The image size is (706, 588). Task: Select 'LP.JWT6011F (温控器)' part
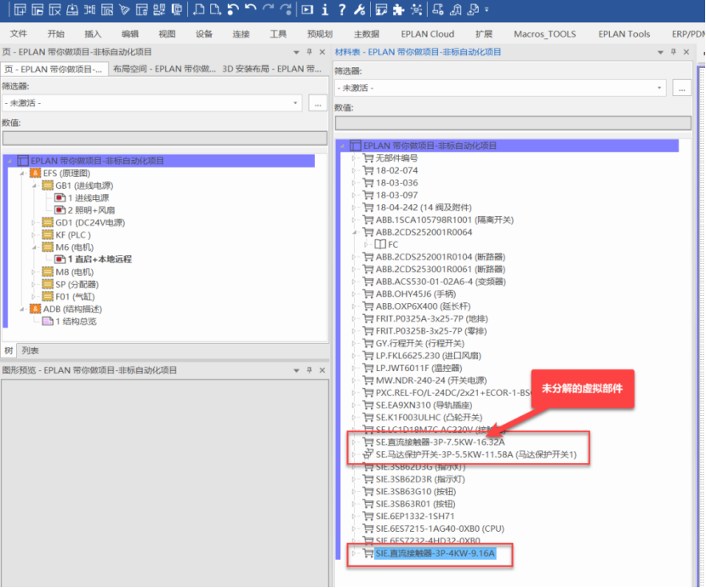click(418, 368)
